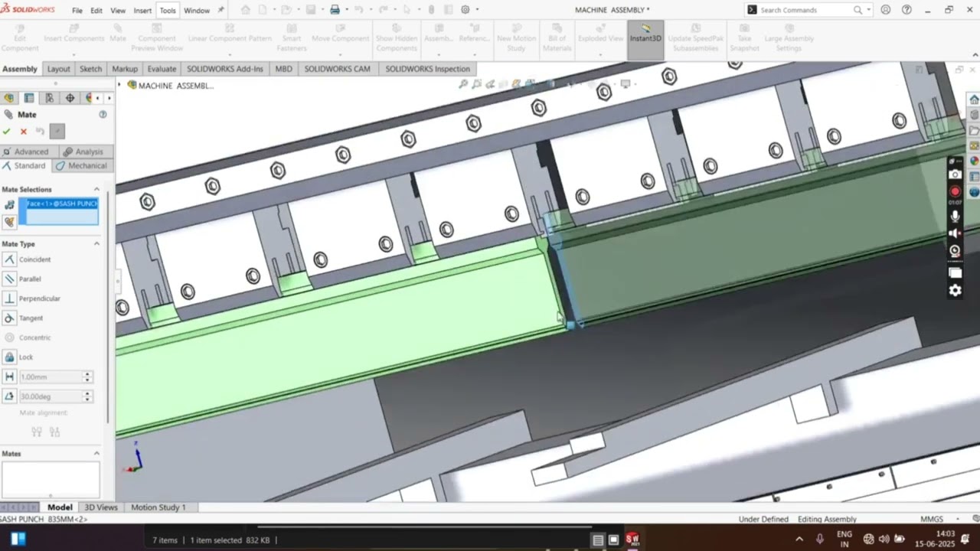Click the Concentric mate icon
Screen dimensions: 980x551
click(x=9, y=337)
